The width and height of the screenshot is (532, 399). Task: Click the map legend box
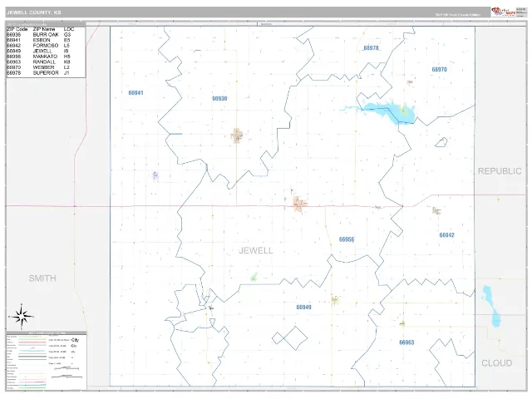[x=47, y=362]
